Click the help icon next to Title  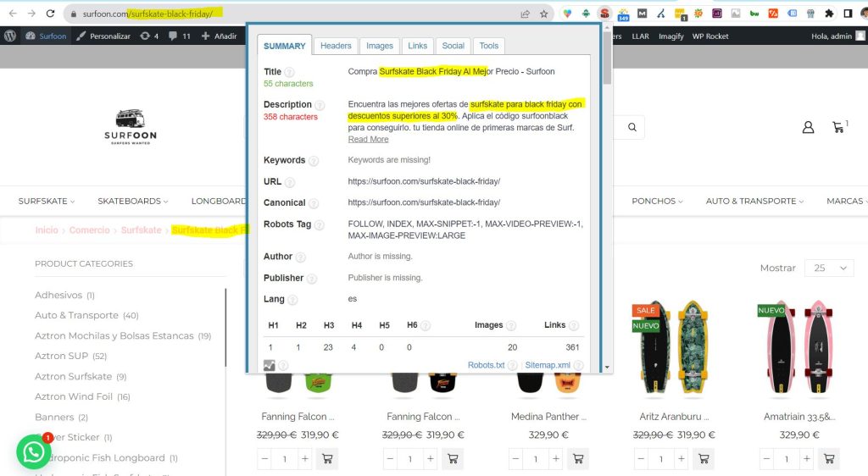coord(290,72)
